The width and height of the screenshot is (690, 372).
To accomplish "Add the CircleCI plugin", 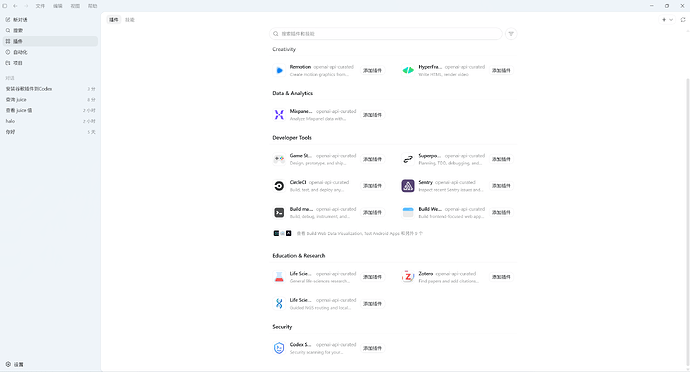I will (372, 186).
